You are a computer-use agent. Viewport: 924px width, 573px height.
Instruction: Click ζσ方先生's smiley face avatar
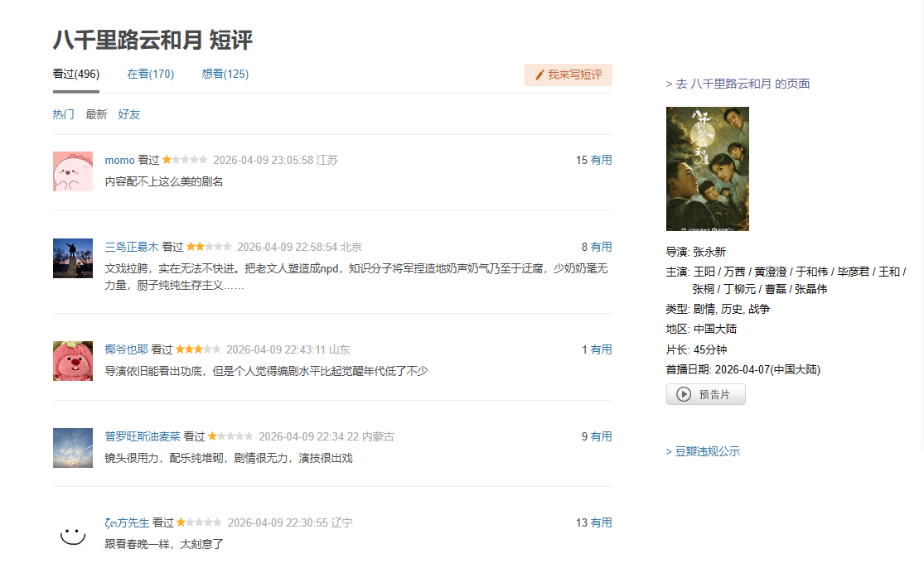(72, 534)
